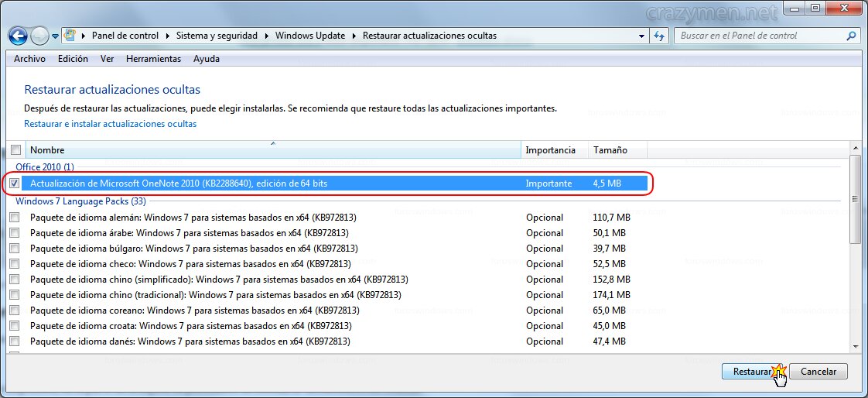Expand arrow after Windows Update breadcrumb
The image size is (868, 398).
pos(355,36)
